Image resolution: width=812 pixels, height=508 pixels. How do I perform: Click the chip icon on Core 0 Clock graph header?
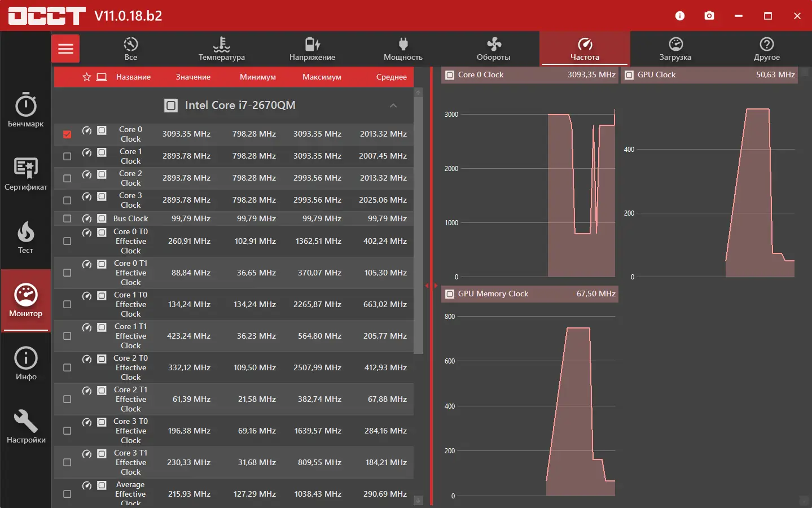tap(450, 75)
